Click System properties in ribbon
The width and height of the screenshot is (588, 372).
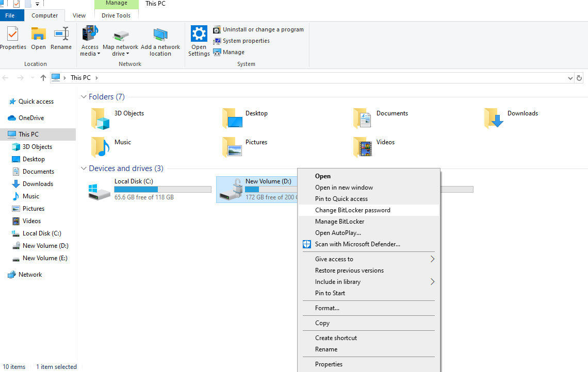coord(241,41)
